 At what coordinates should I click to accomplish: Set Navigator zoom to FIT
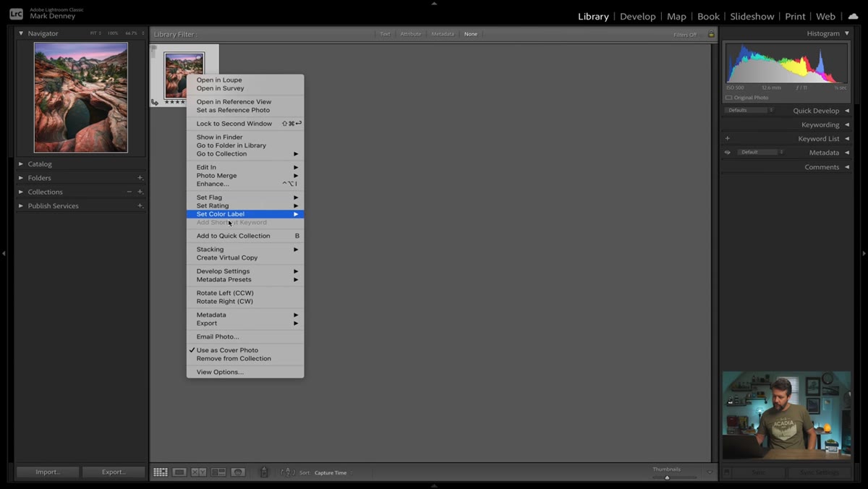click(93, 33)
